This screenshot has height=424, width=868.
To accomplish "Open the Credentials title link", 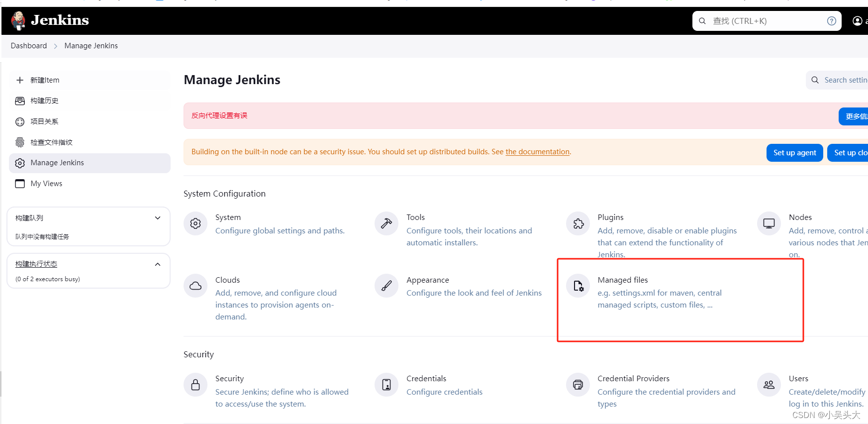I will 426,379.
